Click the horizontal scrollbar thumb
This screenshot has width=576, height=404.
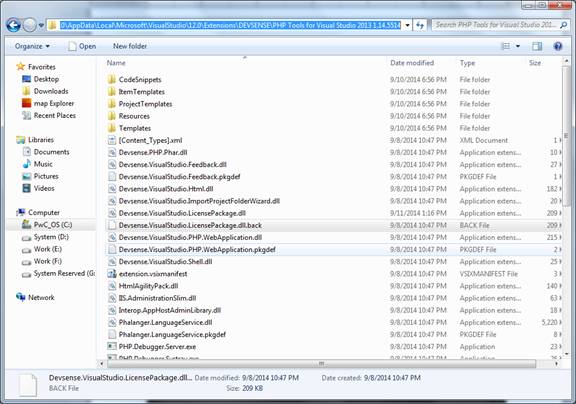coord(321,364)
